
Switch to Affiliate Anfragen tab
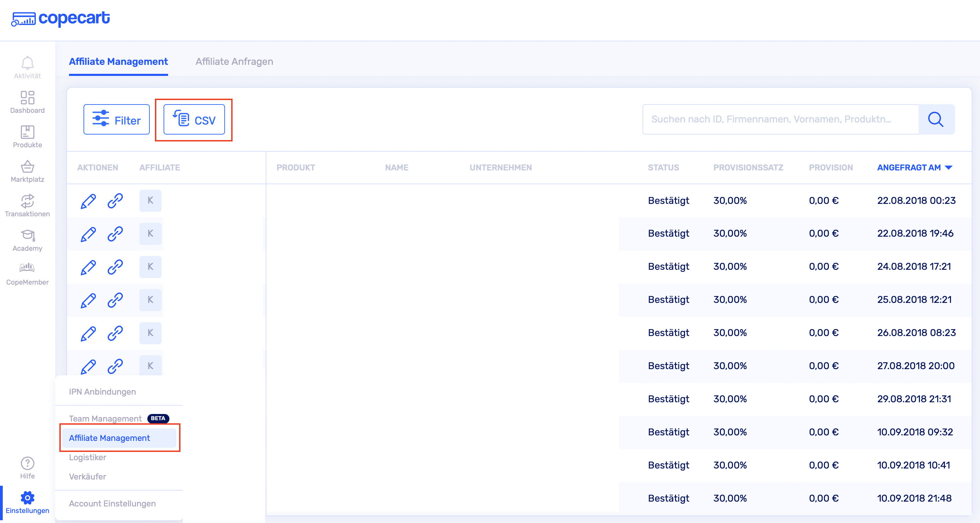click(x=234, y=62)
